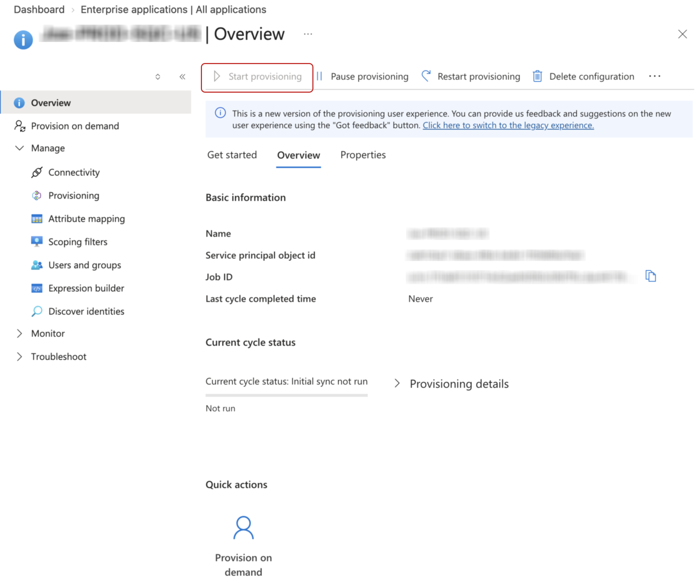Viewport: 700px width, 588px height.
Task: Open toolbar more options ellipsis
Action: (x=654, y=76)
